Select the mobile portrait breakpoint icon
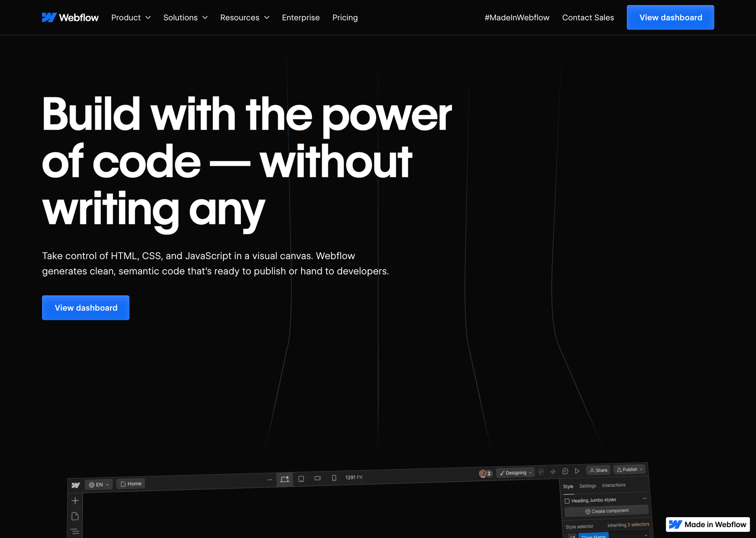Viewport: 756px width, 538px height. pyautogui.click(x=334, y=478)
